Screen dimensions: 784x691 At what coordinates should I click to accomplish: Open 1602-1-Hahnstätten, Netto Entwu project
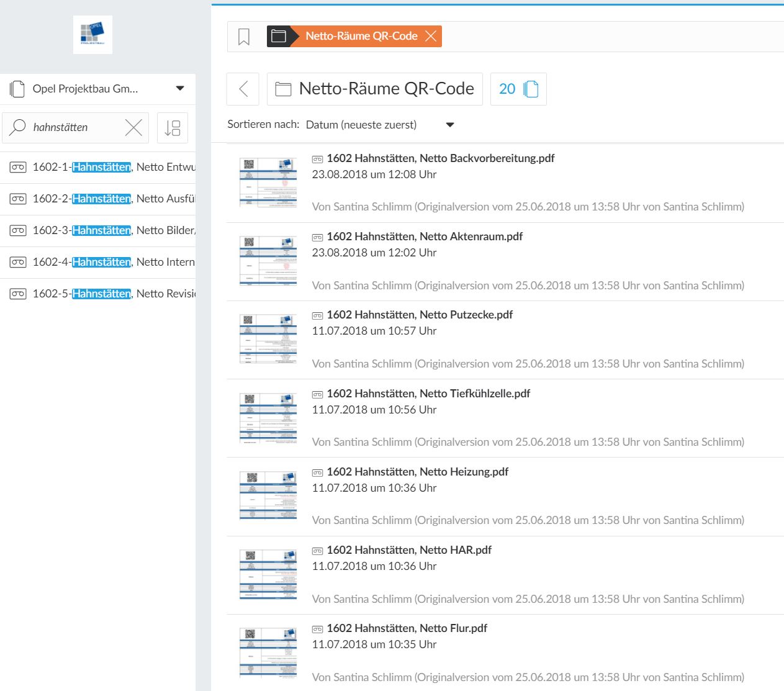pyautogui.click(x=97, y=167)
